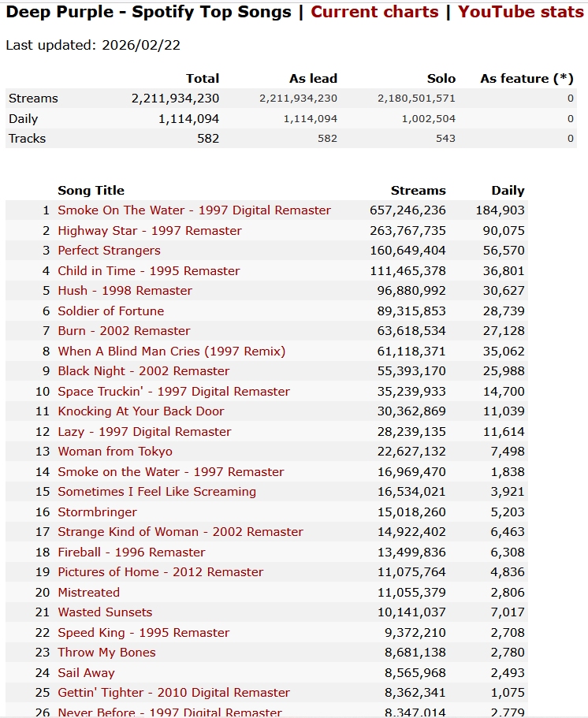Click Black Night - 2002 Remaster
Image resolution: width=588 pixels, height=718 pixels.
click(x=143, y=371)
